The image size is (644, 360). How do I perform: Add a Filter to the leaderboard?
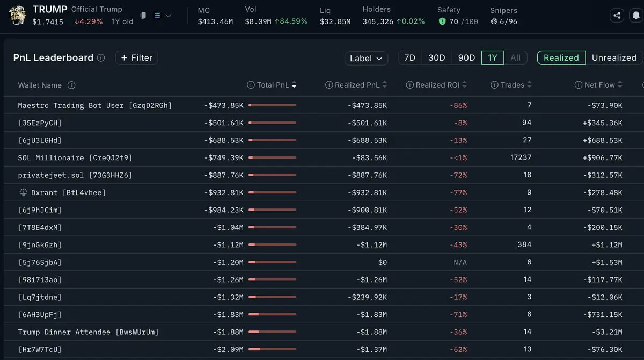coord(137,57)
